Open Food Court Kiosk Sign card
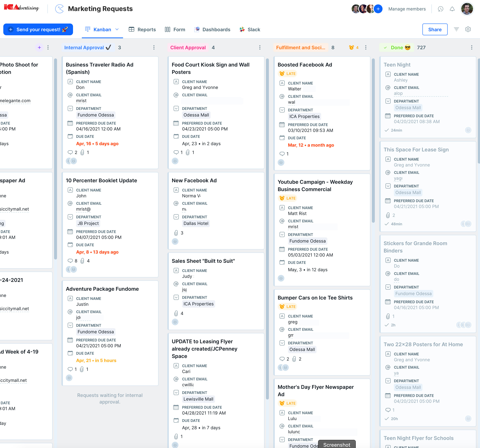This screenshot has width=480, height=448. tap(216, 113)
